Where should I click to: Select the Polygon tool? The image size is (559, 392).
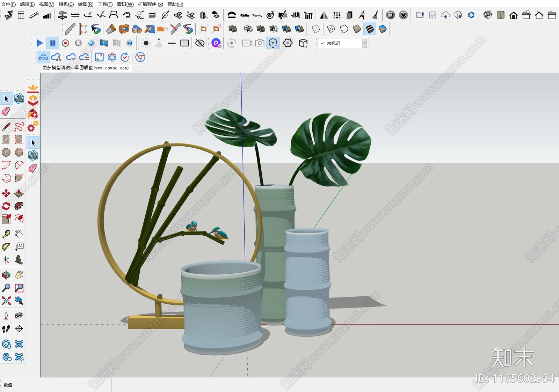19,152
